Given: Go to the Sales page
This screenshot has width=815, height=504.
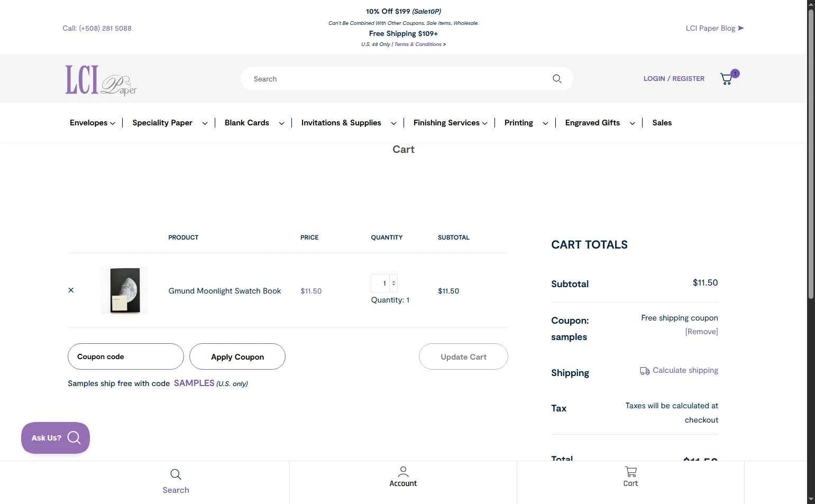Looking at the screenshot, I should 662,123.
